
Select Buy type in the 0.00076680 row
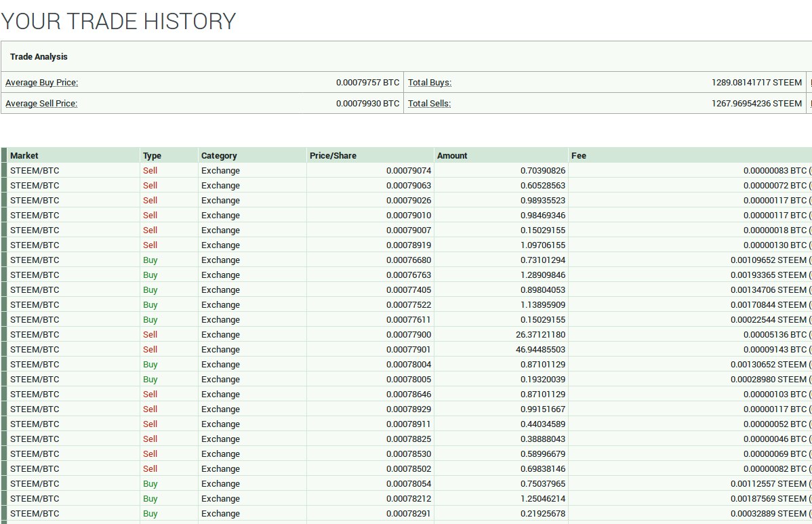pyautogui.click(x=150, y=260)
